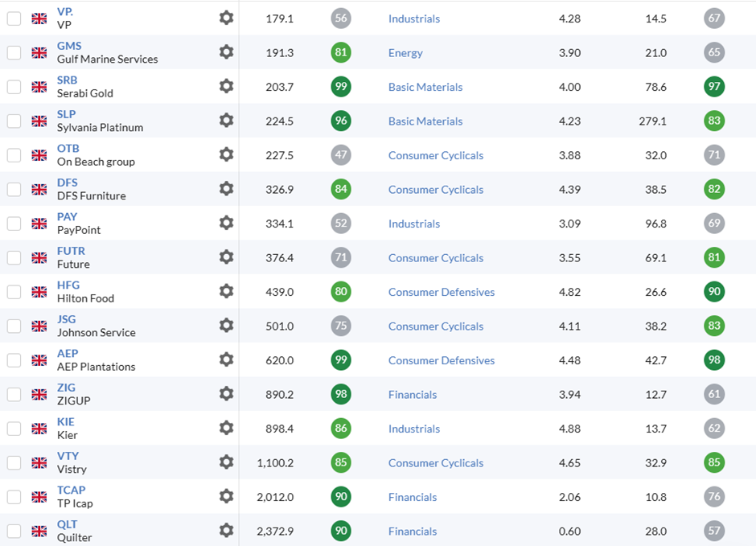The width and height of the screenshot is (756, 546).
Task: Click the grey 57 badge in the Quilter row
Action: point(714,531)
